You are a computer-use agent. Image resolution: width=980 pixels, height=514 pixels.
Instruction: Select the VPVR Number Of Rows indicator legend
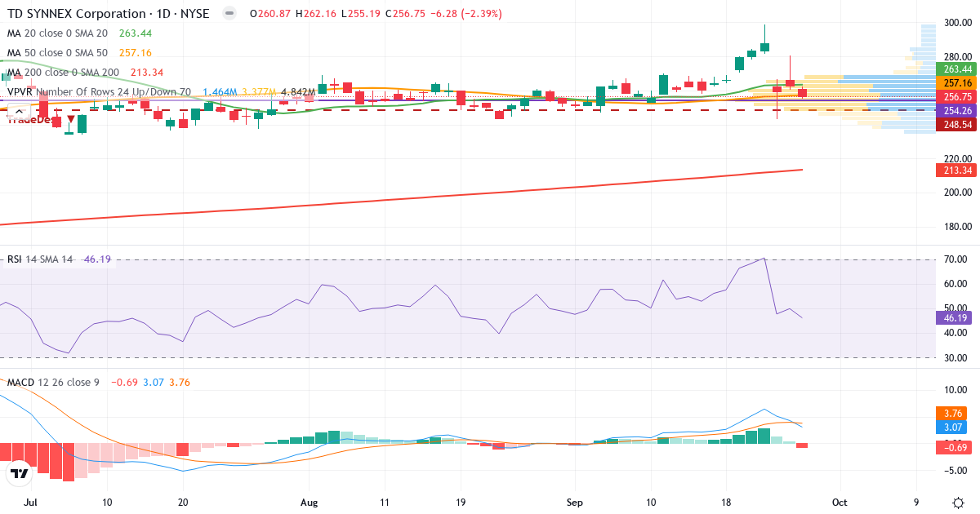(x=100, y=92)
